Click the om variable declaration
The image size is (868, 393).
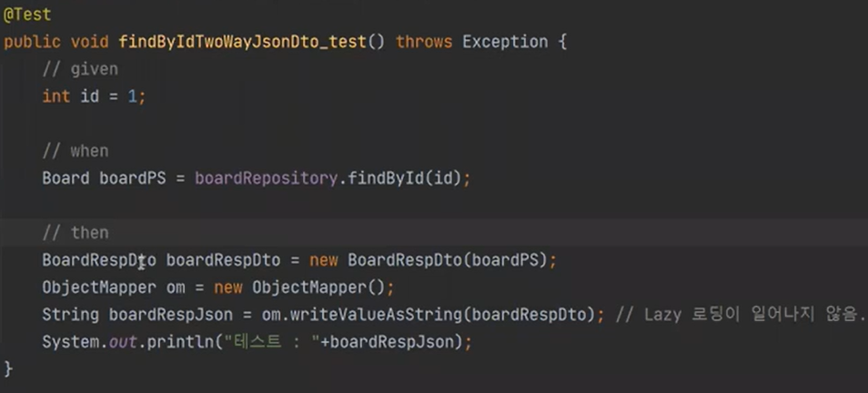[x=176, y=287]
